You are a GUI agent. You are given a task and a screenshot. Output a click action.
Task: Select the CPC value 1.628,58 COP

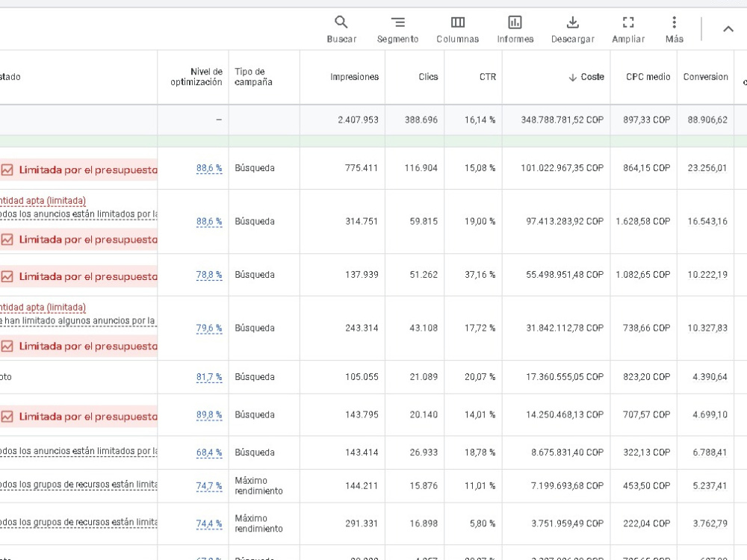642,222
